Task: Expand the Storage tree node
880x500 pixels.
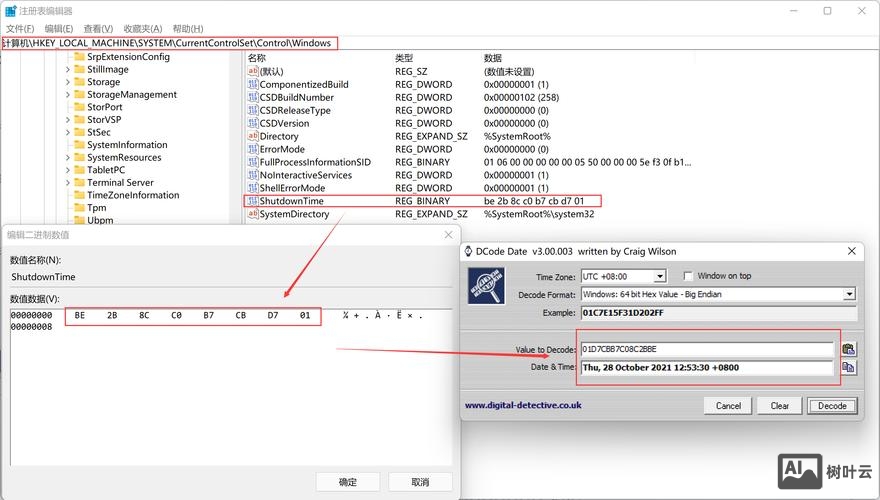Action: tap(68, 82)
